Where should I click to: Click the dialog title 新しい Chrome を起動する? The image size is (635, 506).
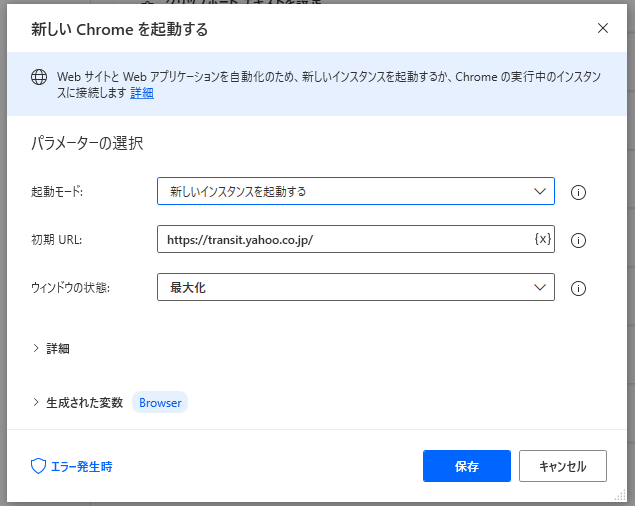click(x=120, y=29)
